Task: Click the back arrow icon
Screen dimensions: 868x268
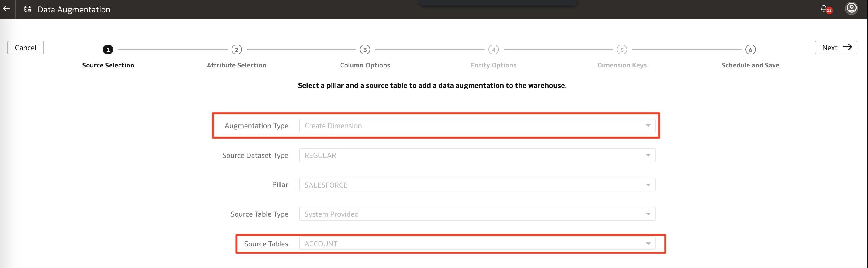Action: (7, 9)
